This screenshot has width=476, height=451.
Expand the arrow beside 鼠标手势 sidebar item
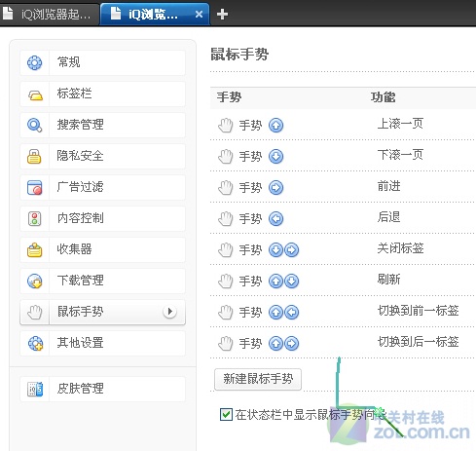pos(169,312)
